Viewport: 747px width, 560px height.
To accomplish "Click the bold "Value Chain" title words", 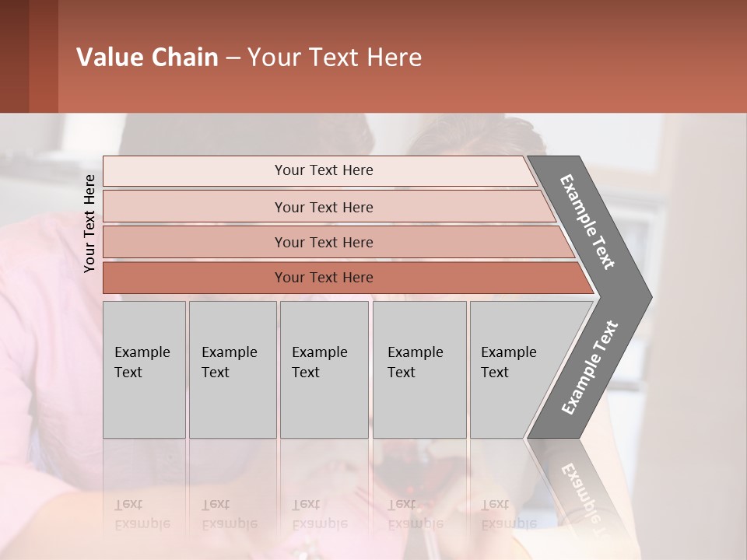I will click(147, 58).
